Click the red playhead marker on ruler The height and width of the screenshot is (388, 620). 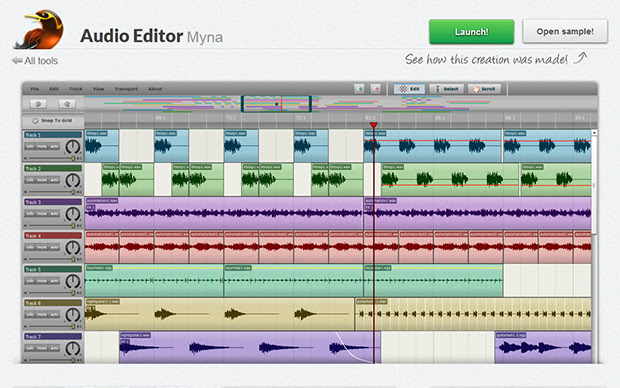[x=374, y=125]
